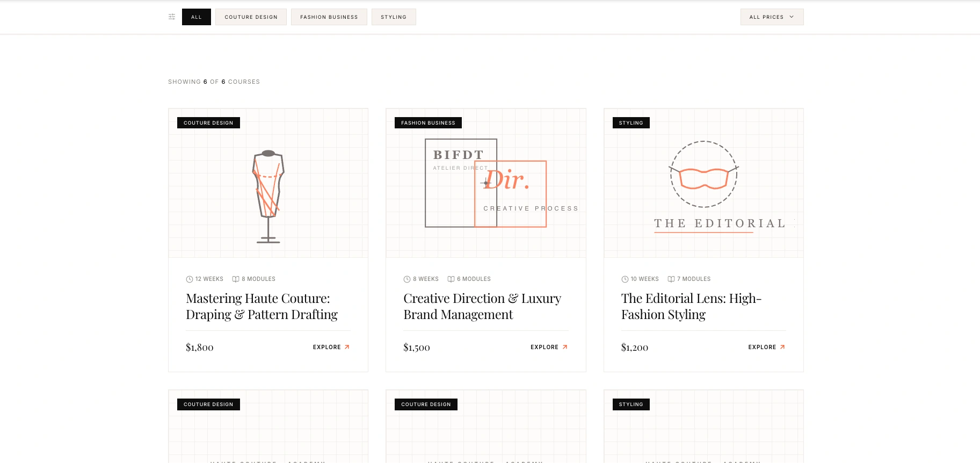The width and height of the screenshot is (980, 463).
Task: Show only Styling courses
Action: (394, 17)
